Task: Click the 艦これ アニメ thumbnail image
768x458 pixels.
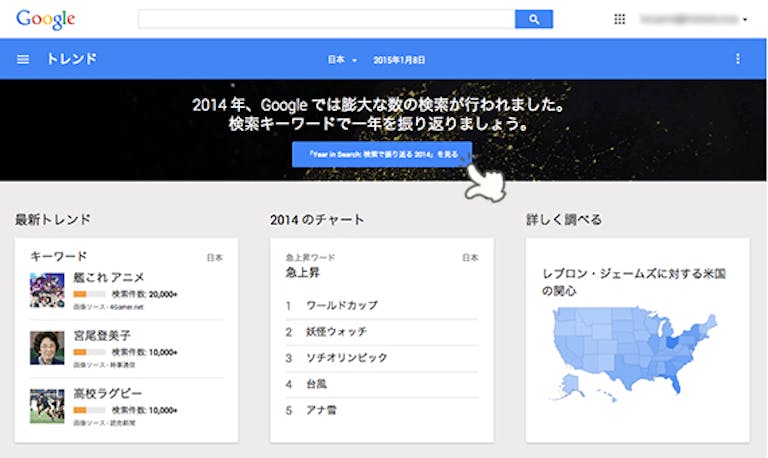Action: 47,288
